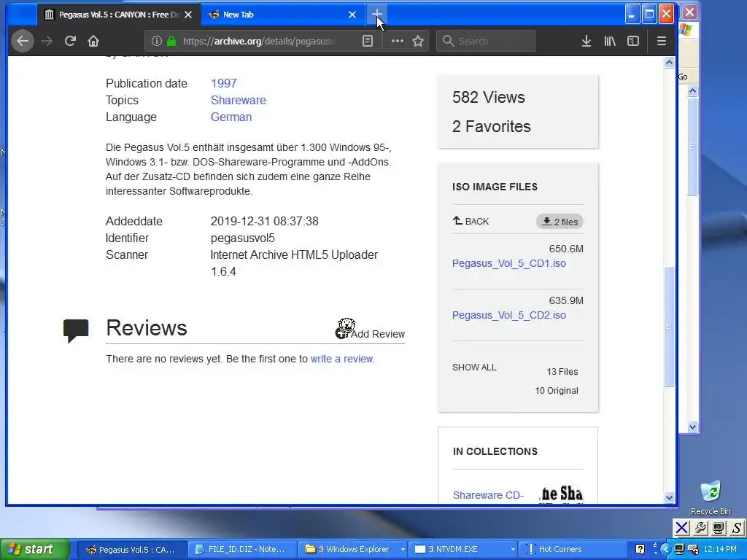Click the S icon above the tray
The height and width of the screenshot is (560, 747).
coord(737,528)
